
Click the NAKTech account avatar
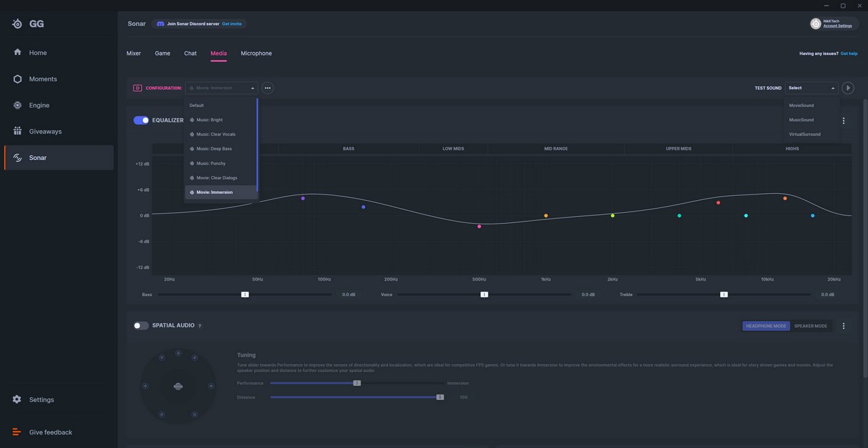click(816, 24)
